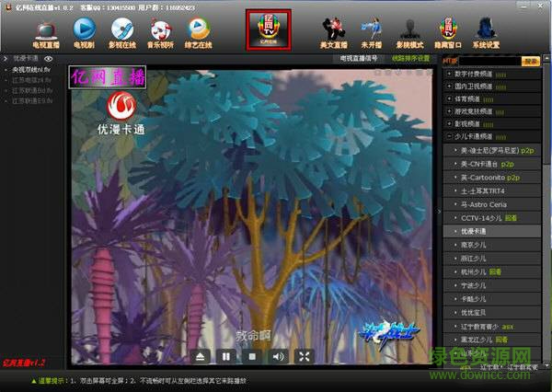The width and height of the screenshot is (552, 392).
Task: Open 影视在线 online movies icon
Action: [121, 30]
